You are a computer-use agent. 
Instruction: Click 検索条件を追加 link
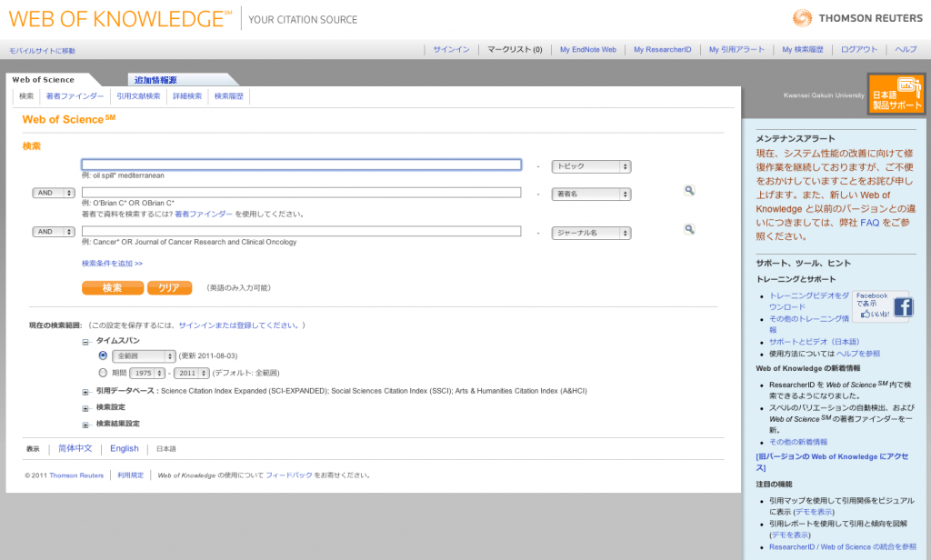(x=112, y=264)
